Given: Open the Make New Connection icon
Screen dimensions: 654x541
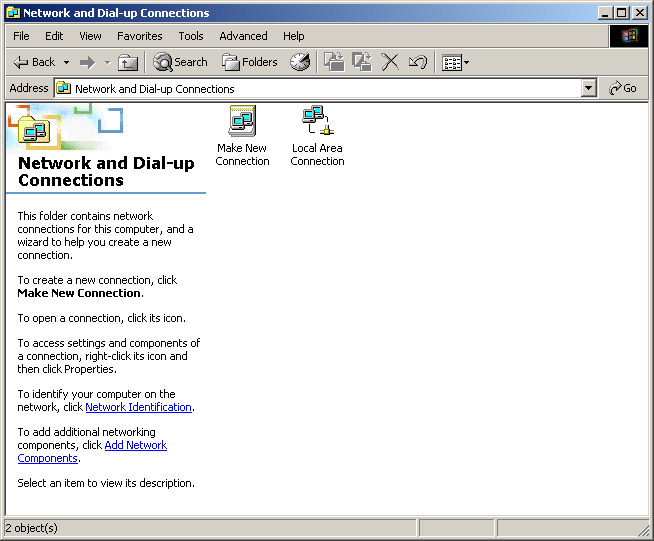Looking at the screenshot, I should pyautogui.click(x=242, y=122).
